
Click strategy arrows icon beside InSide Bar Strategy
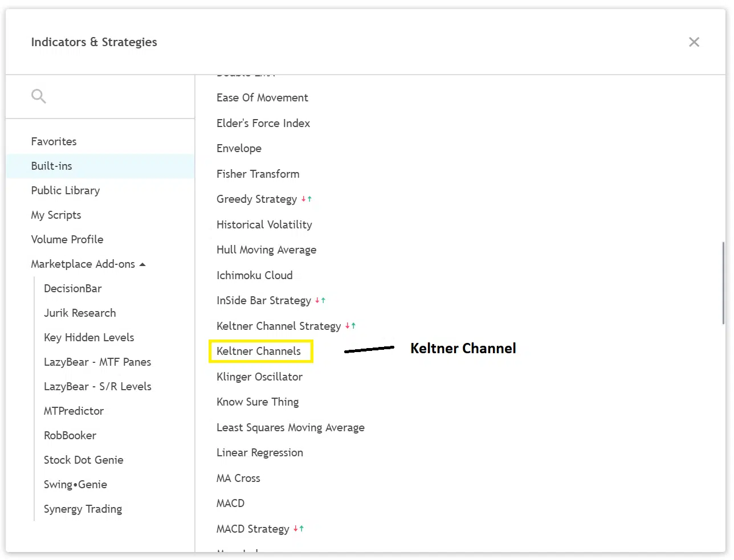[320, 300]
